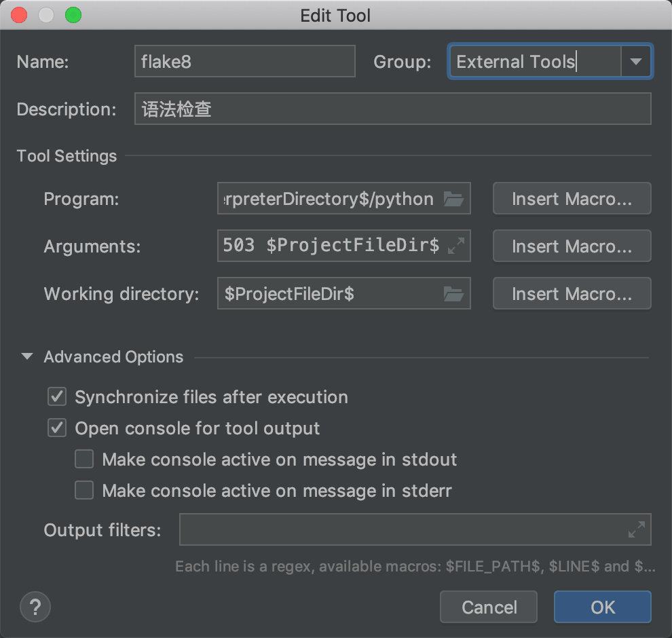Enable console active on stderr message
This screenshot has width=672, height=638.
(84, 490)
